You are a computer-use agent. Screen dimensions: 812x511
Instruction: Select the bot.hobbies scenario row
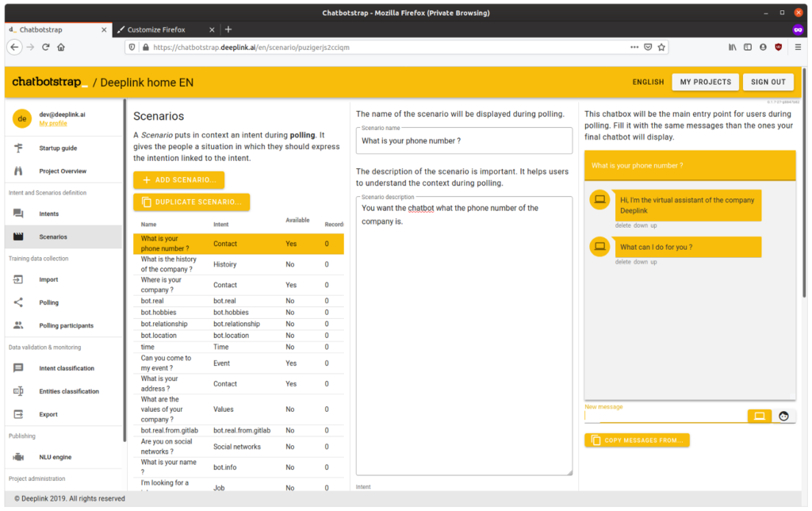pyautogui.click(x=239, y=313)
